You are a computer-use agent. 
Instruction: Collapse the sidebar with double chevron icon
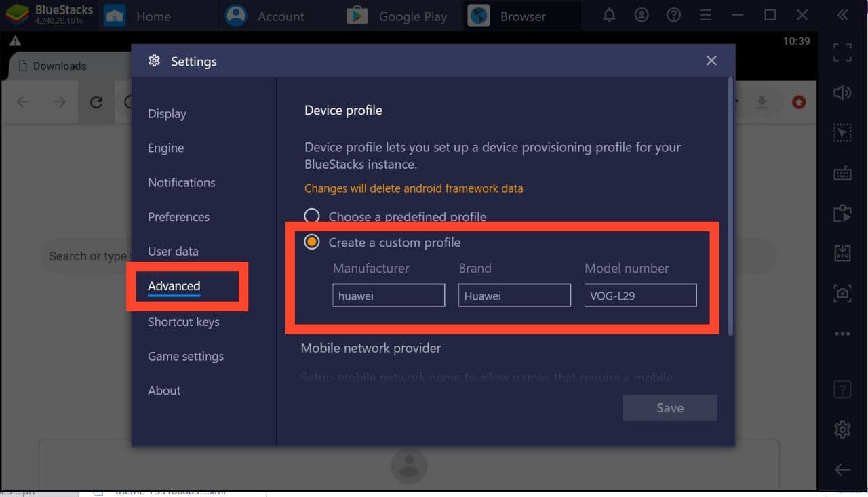pyautogui.click(x=842, y=15)
